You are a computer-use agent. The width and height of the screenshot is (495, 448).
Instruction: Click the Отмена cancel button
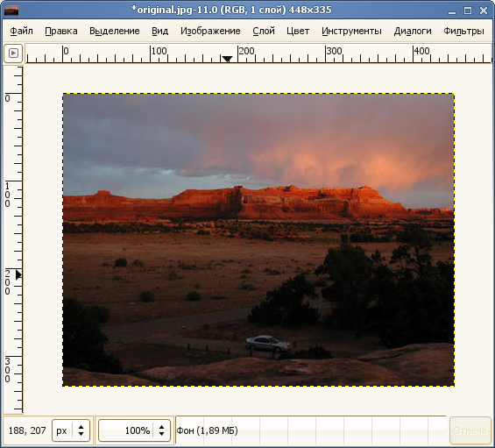[470, 430]
